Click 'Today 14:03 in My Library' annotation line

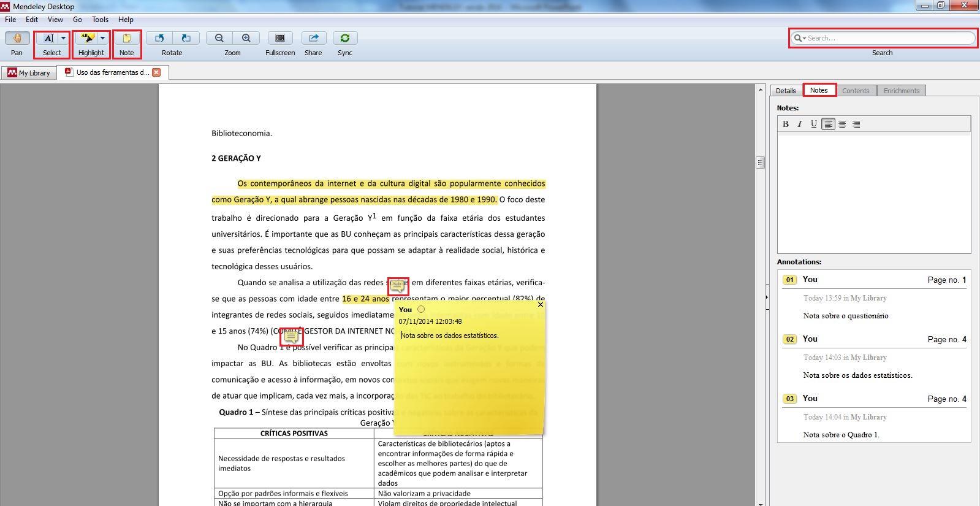(x=845, y=358)
